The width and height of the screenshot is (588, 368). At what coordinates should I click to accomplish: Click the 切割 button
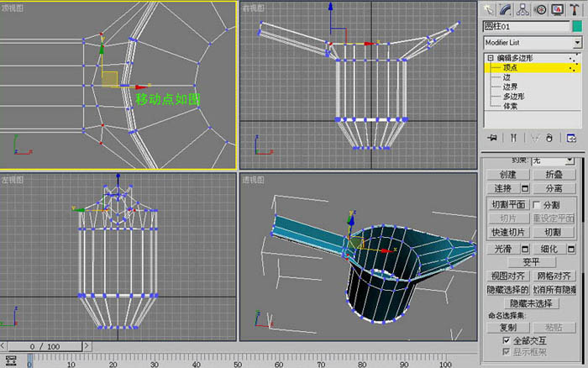(x=553, y=232)
